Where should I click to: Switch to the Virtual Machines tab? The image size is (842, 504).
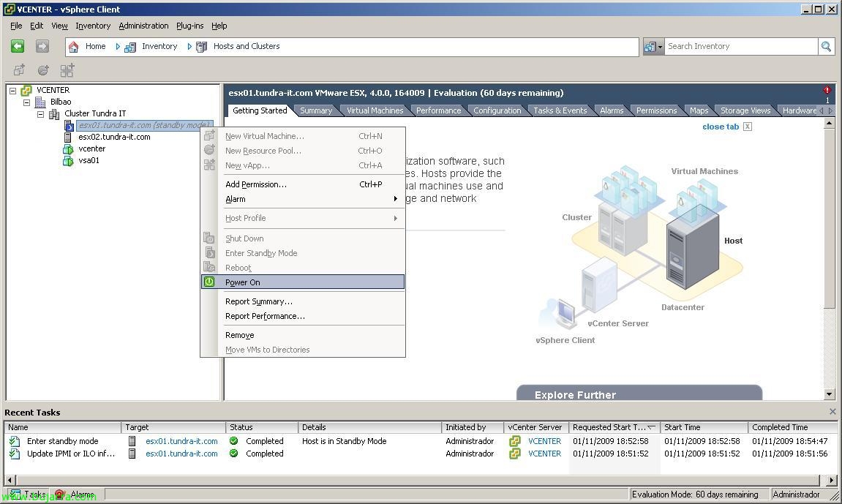point(375,110)
